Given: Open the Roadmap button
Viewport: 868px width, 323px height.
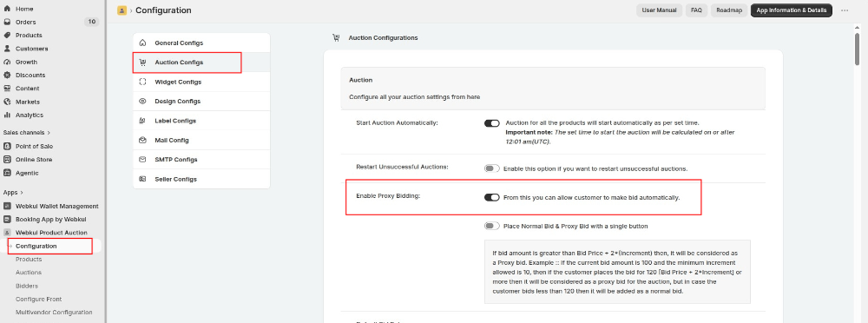Looking at the screenshot, I should click(x=729, y=10).
